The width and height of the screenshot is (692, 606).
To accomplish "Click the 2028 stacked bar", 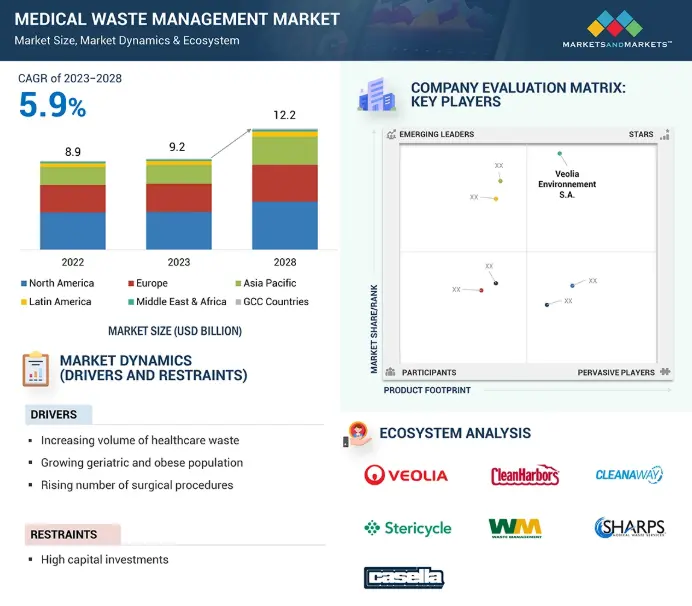I will [285, 189].
